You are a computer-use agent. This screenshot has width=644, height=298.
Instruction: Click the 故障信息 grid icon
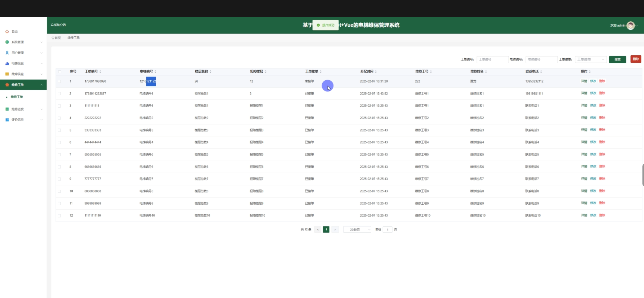pos(7,74)
